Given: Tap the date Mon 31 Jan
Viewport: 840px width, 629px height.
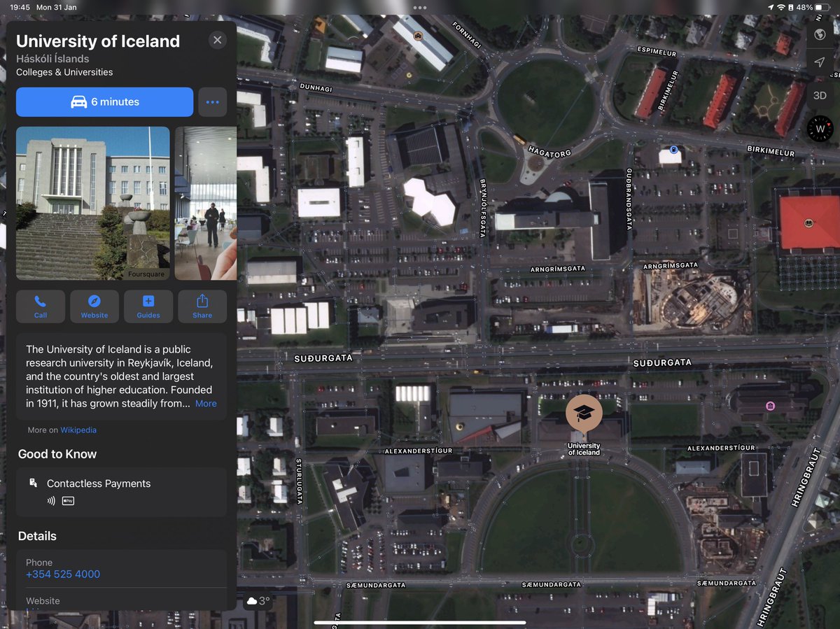Looking at the screenshot, I should [x=57, y=7].
